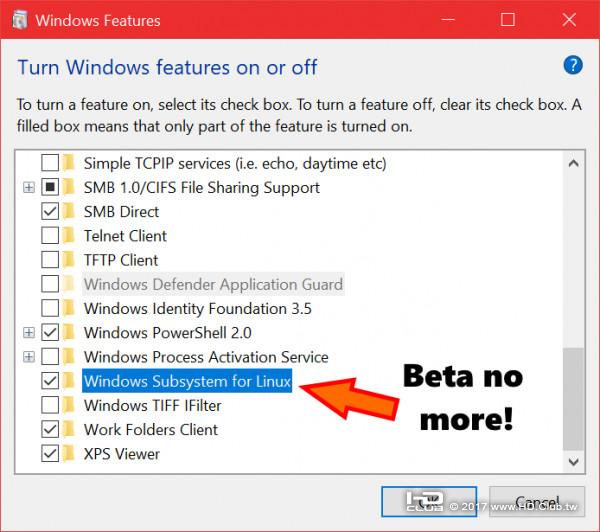This screenshot has width=600, height=532.
Task: Click folder icon beside Windows TIFF IFilter
Action: 69,405
